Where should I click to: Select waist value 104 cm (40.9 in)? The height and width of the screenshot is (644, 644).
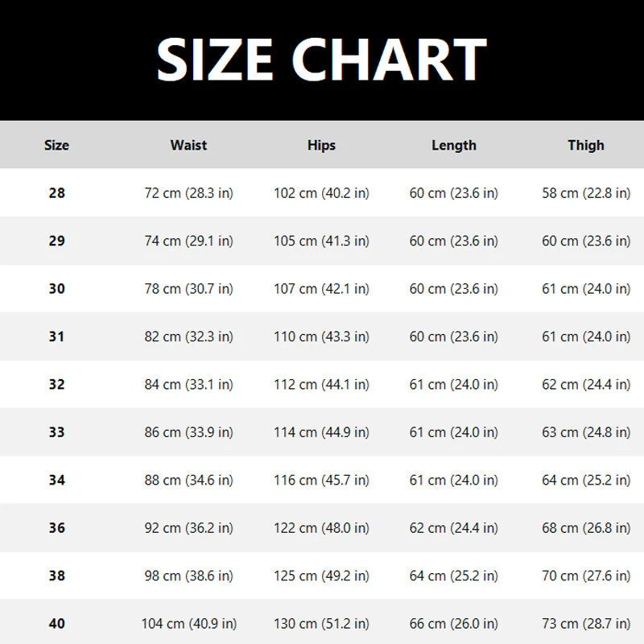click(189, 623)
